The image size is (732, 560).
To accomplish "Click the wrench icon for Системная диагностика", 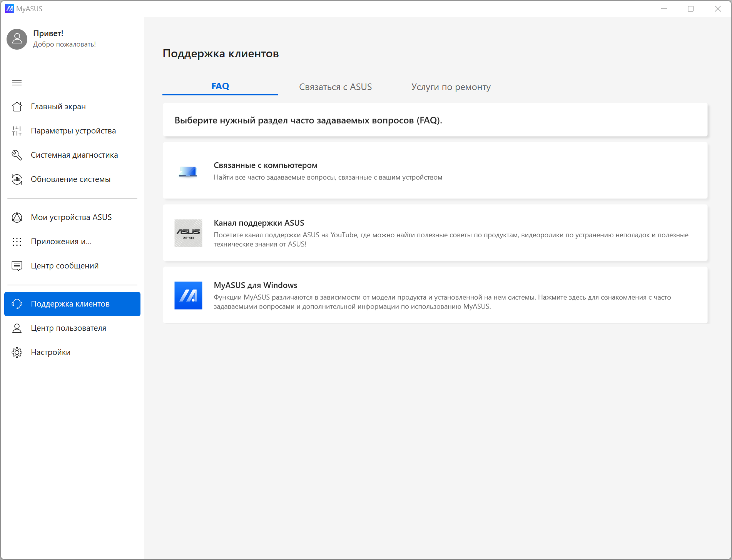I will pyautogui.click(x=17, y=155).
